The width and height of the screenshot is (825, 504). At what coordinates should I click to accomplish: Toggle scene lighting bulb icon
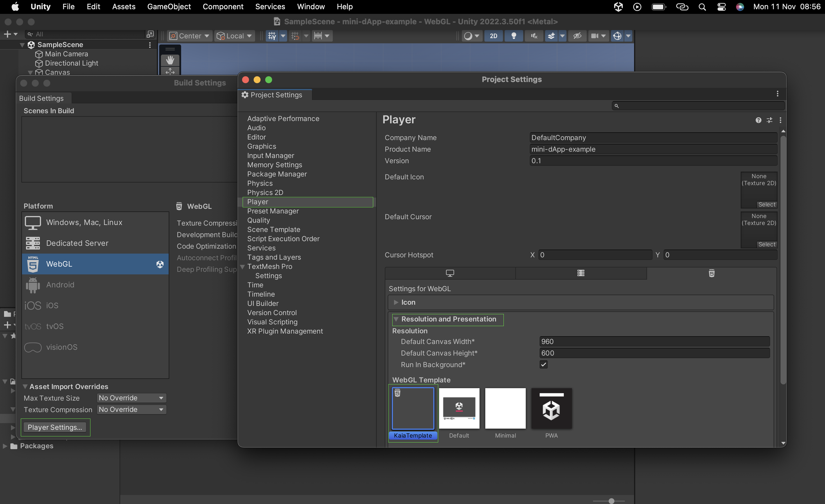click(x=514, y=36)
